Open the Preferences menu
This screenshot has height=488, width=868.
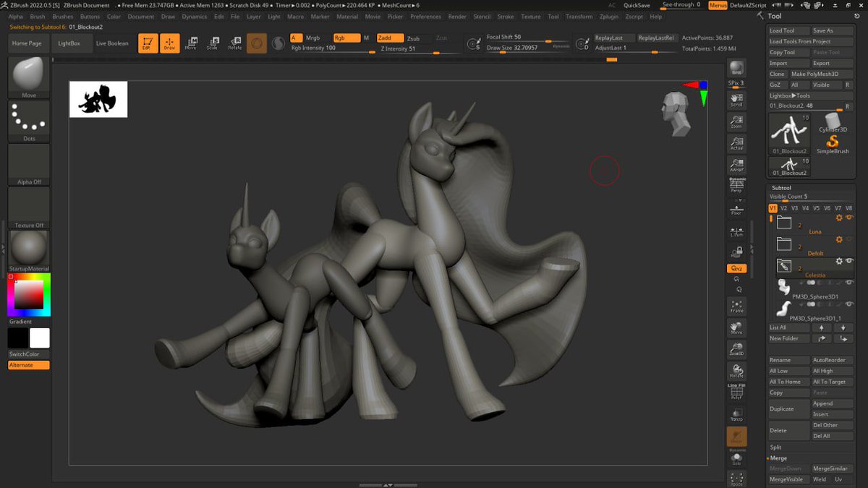tap(425, 16)
